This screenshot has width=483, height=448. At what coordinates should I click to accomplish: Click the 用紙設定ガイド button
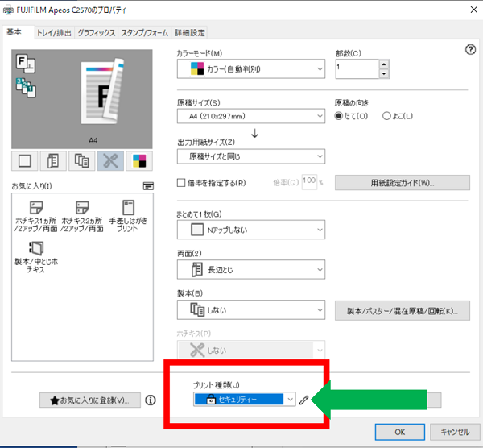coord(402,183)
